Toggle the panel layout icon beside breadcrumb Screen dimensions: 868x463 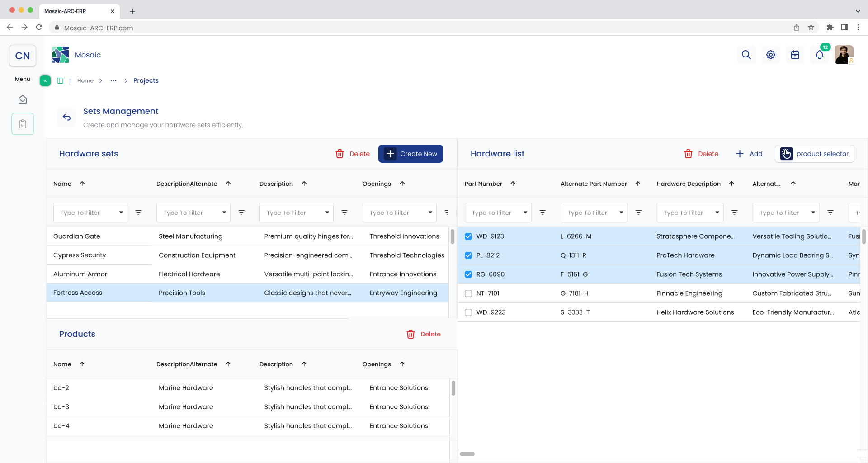pos(60,80)
